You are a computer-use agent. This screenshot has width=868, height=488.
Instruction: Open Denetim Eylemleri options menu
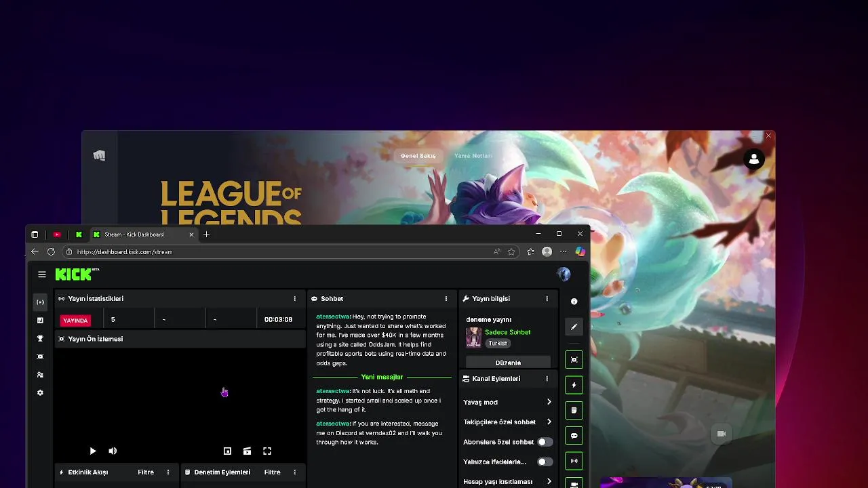tap(294, 472)
